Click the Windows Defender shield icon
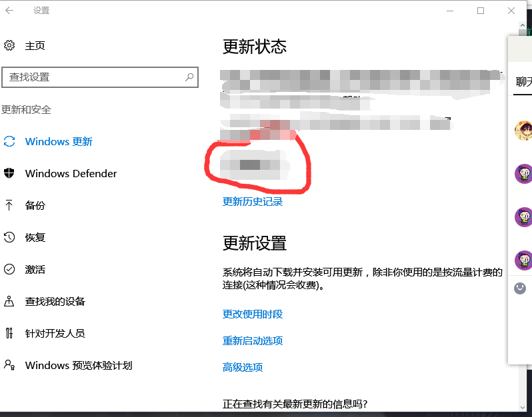 click(9, 173)
